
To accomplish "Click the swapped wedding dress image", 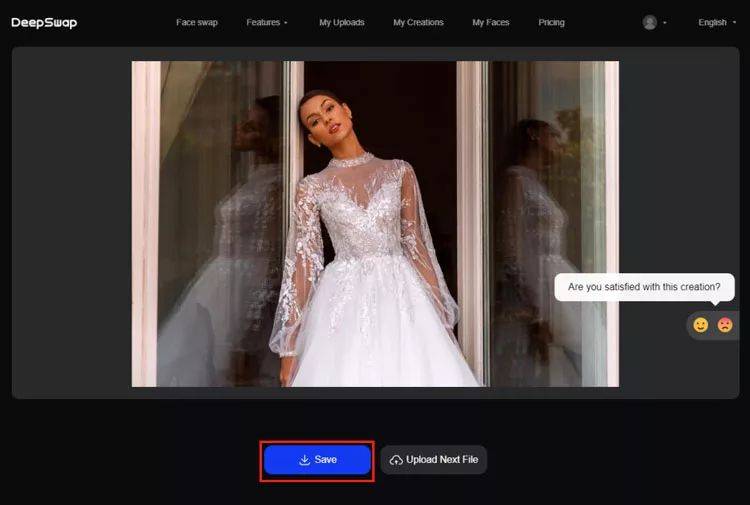I will (375, 224).
